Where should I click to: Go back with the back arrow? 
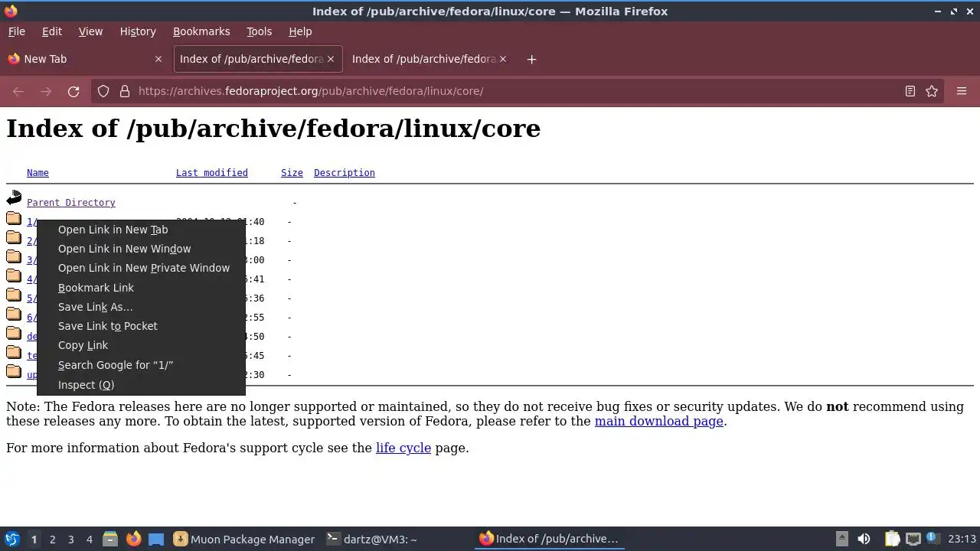tap(18, 91)
